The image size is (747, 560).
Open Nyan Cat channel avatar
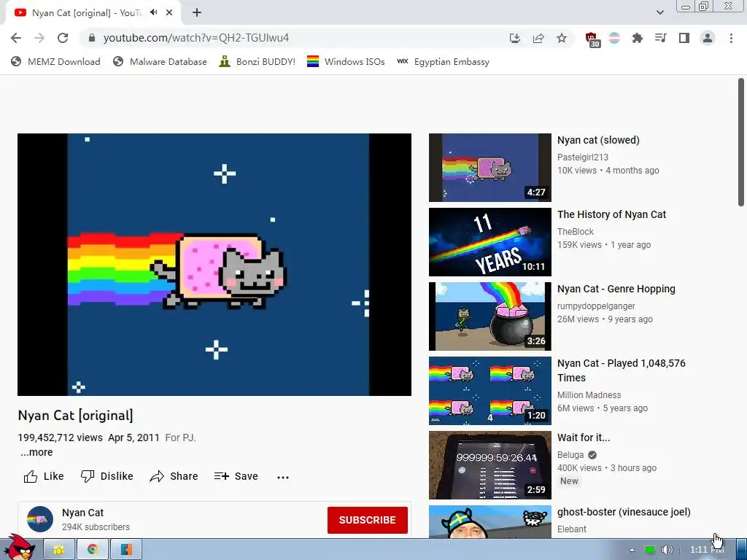[40, 519]
